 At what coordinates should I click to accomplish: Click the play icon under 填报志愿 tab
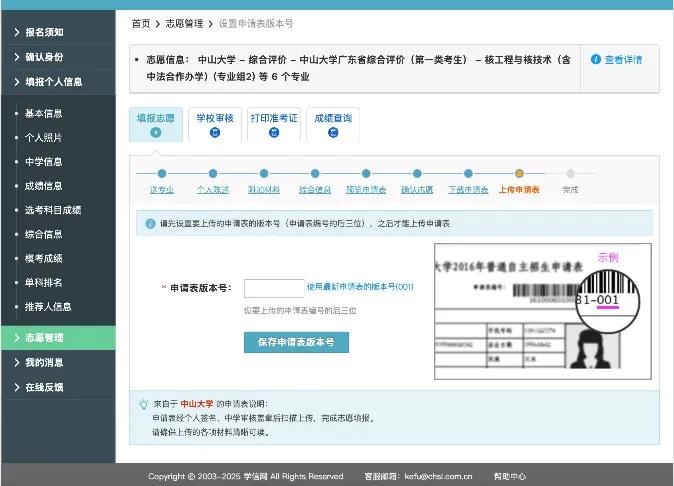tap(156, 132)
